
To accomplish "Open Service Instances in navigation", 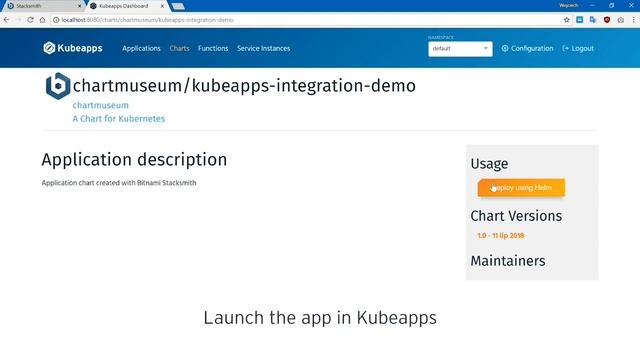I will coord(263,48).
